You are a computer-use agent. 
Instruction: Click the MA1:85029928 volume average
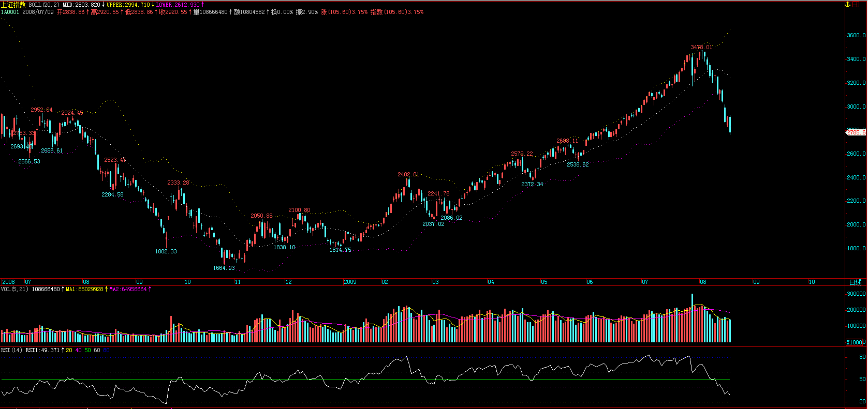coord(84,289)
